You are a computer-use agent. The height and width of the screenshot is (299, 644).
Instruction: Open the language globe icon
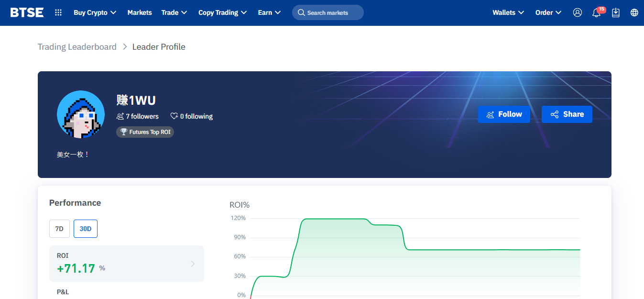[634, 12]
